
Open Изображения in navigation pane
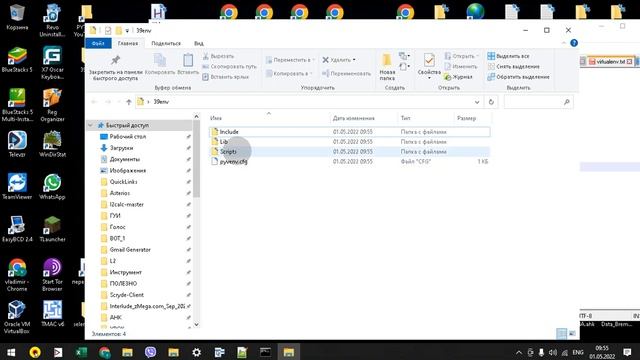(127, 171)
